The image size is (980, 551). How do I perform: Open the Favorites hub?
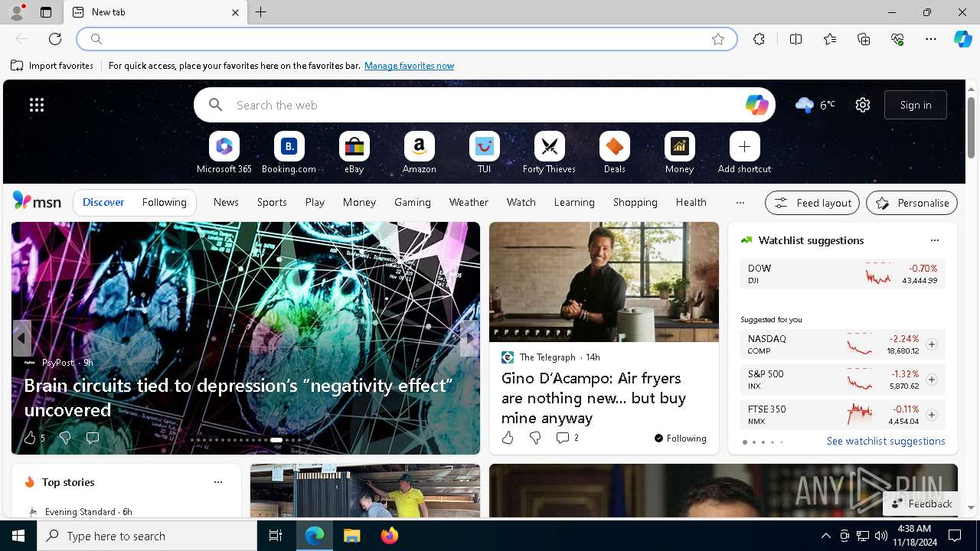pos(830,39)
